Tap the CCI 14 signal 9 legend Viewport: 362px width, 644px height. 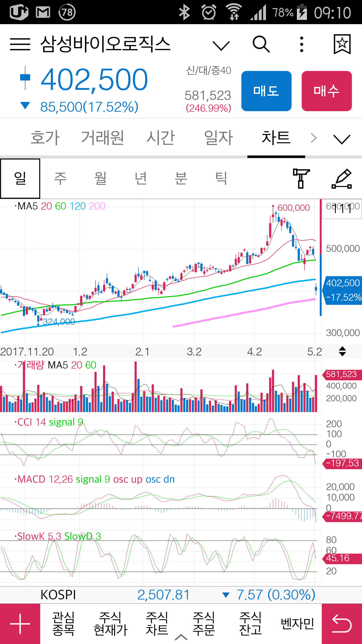pos(49,422)
